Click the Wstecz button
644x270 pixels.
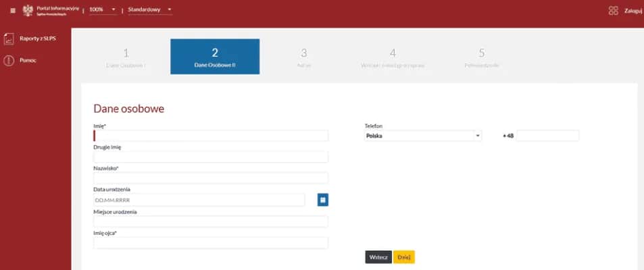coord(378,257)
